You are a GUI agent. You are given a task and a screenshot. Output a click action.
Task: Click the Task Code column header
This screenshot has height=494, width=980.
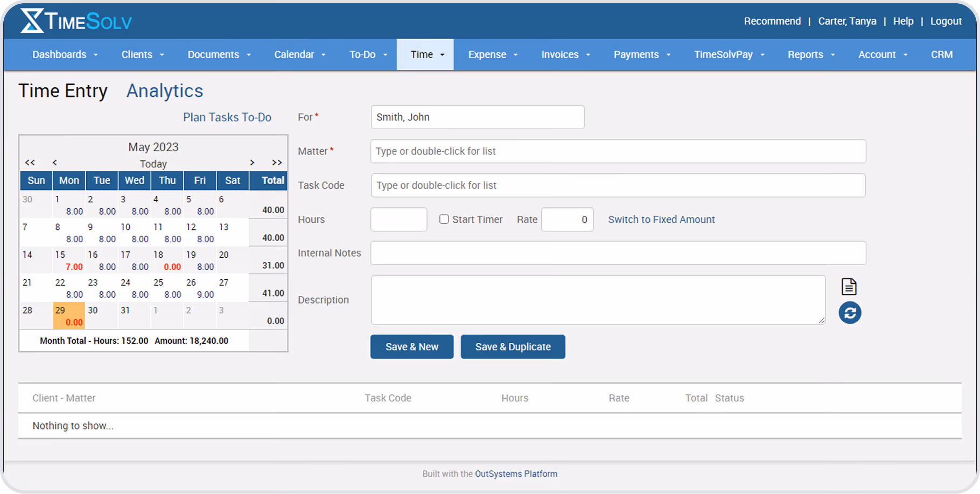388,398
